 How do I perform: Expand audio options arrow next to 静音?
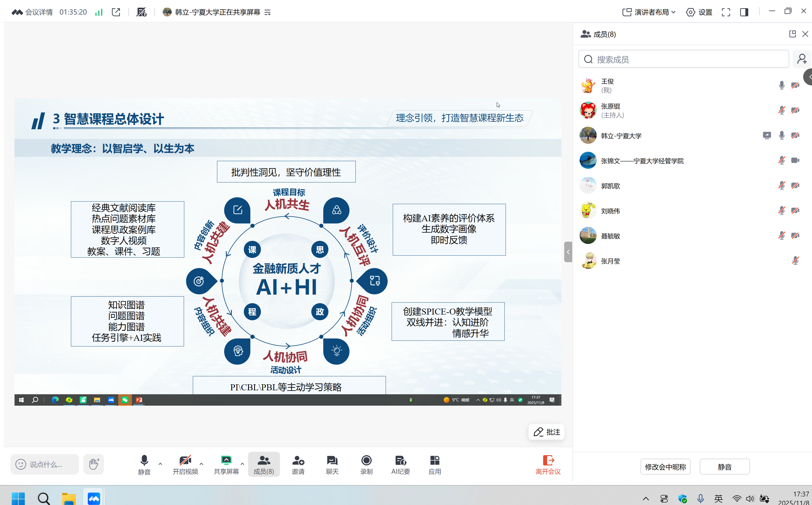pos(160,464)
